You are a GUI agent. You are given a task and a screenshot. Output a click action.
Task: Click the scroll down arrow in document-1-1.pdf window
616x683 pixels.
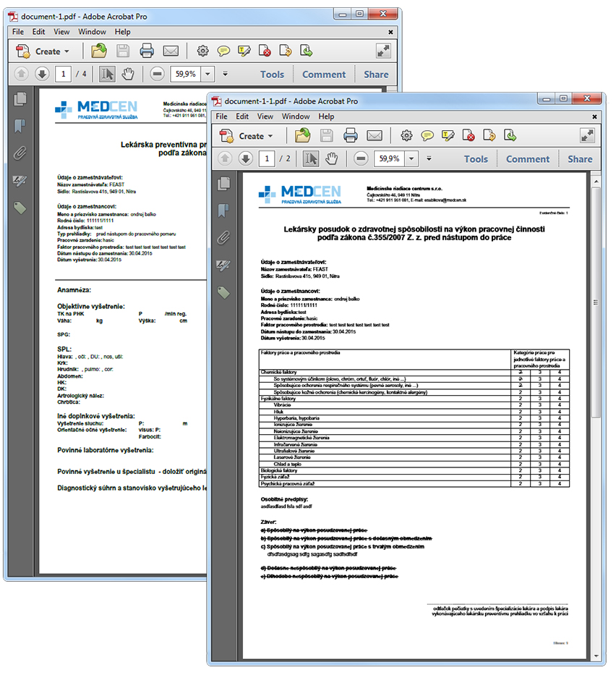click(x=596, y=656)
